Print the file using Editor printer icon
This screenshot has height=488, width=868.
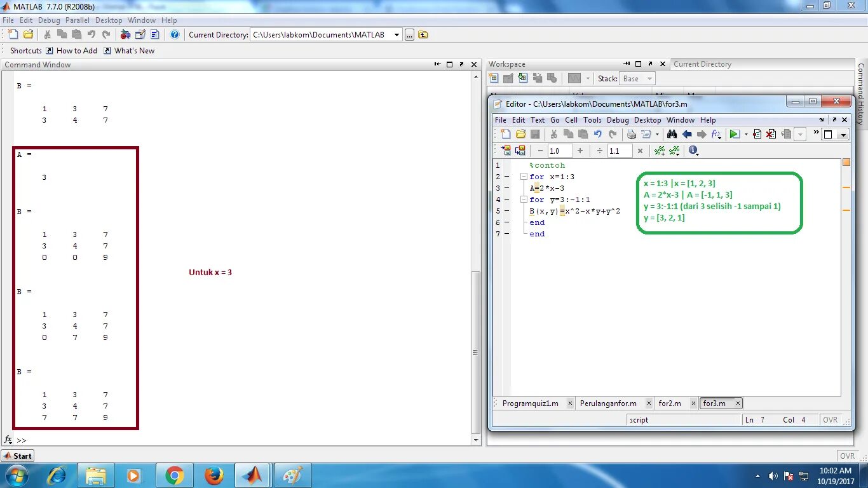point(631,134)
